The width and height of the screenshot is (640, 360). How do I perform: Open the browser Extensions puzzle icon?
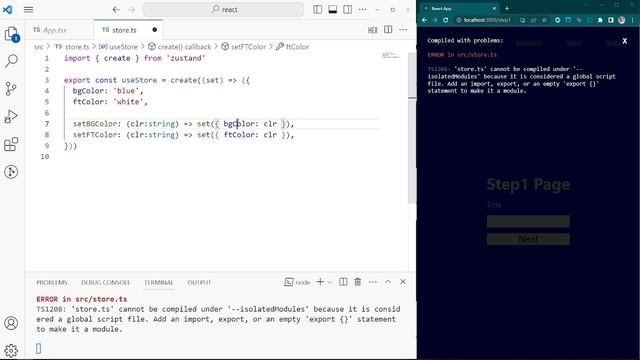600,20
